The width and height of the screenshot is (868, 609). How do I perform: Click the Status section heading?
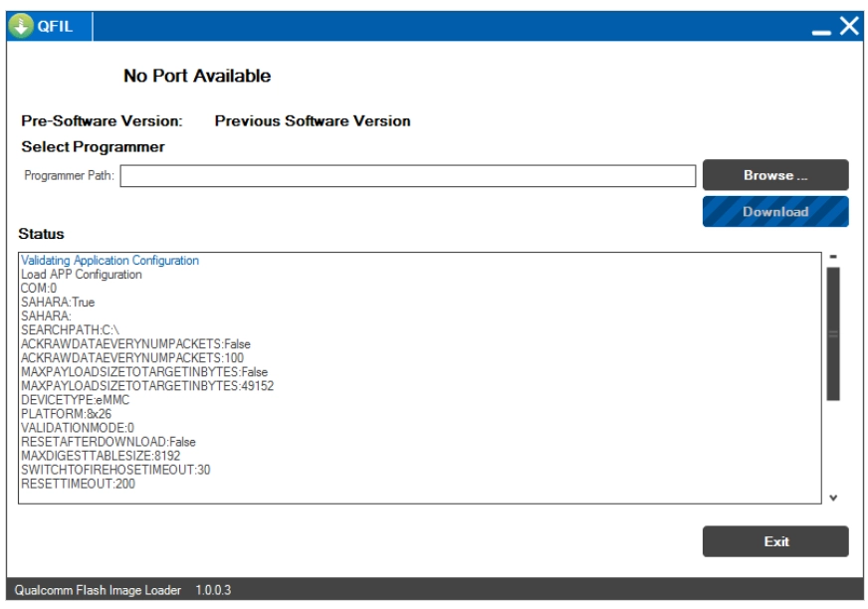[41, 231]
